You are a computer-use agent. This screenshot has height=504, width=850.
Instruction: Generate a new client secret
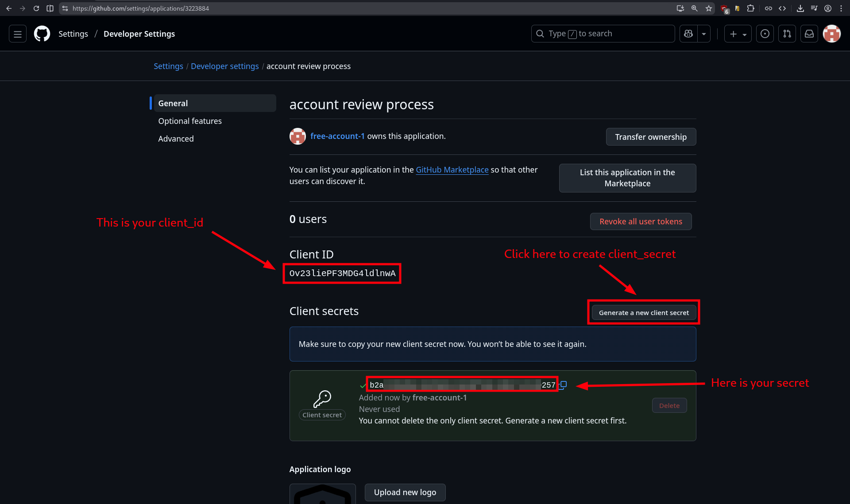click(x=643, y=312)
